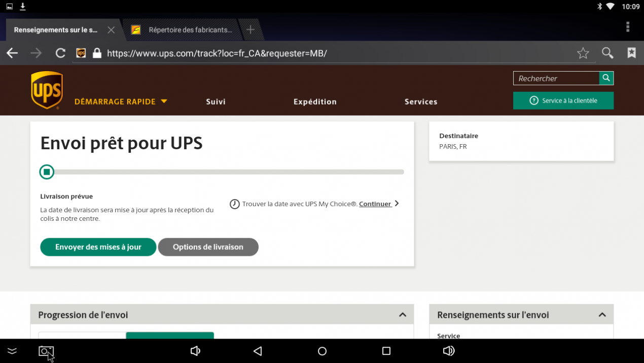Open the Services menu
Screen dimensions: 644x363
click(421, 102)
